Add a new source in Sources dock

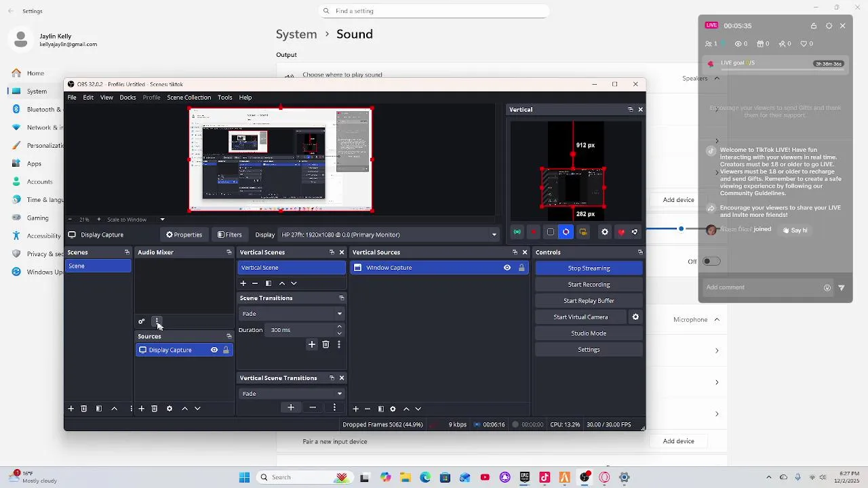(141, 409)
